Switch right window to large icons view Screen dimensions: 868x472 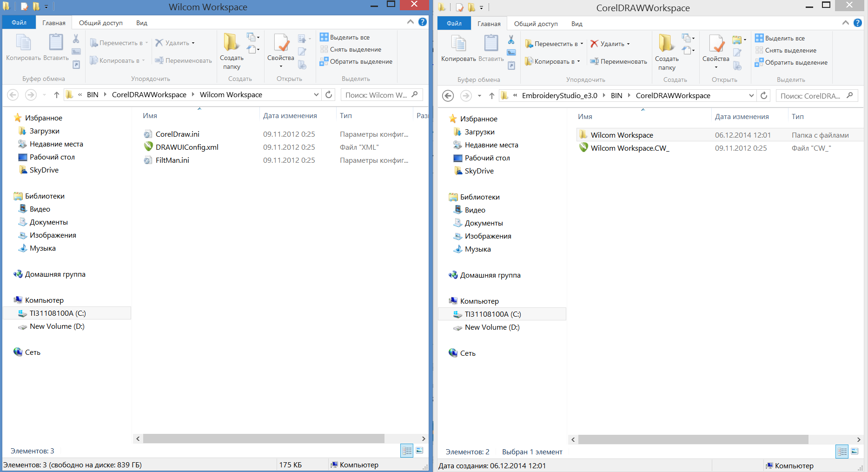855,452
